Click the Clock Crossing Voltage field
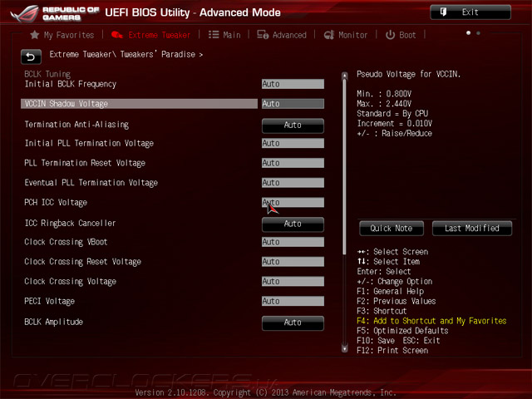The width and height of the screenshot is (532, 399). pyautogui.click(x=293, y=281)
